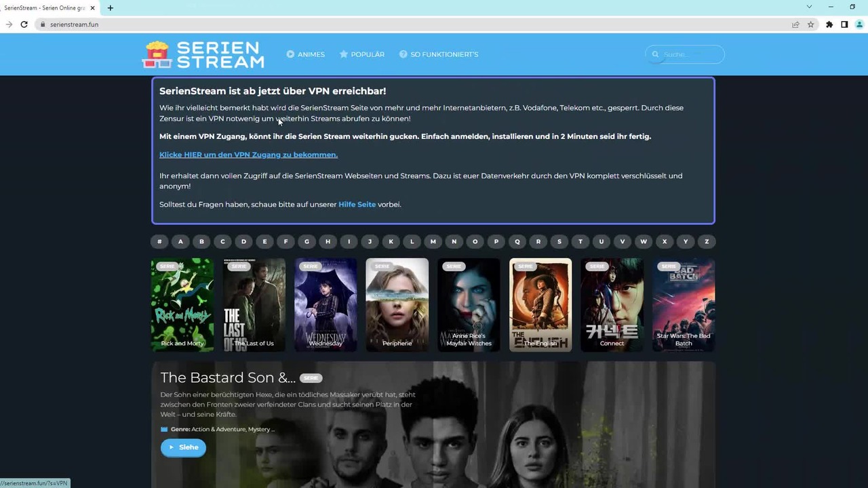The image size is (868, 488).
Task: Expand the tab search chevron in the title bar
Action: [809, 7]
